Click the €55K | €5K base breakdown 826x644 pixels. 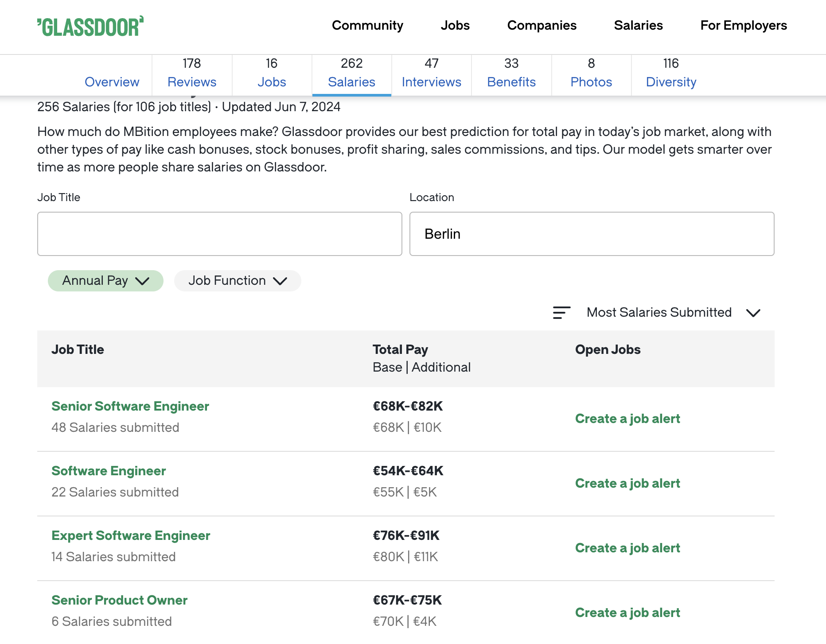pos(405,492)
